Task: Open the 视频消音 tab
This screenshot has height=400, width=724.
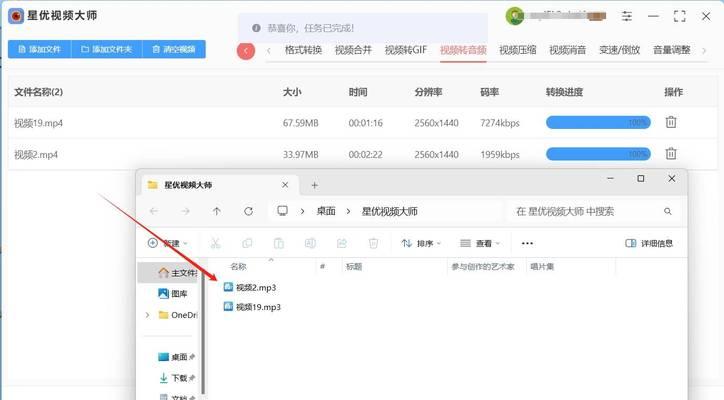Action: 567,50
